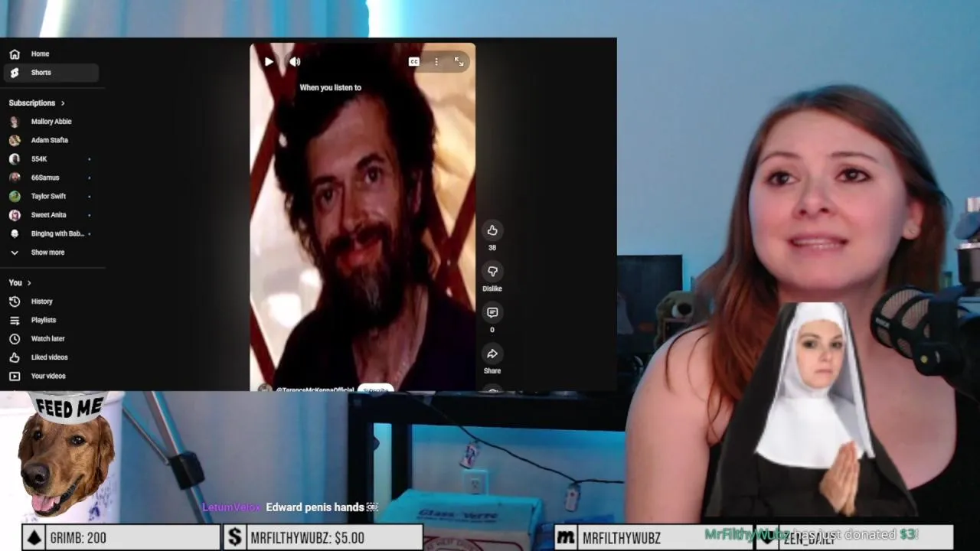Expand the Subscriptions section chevron

click(x=63, y=103)
